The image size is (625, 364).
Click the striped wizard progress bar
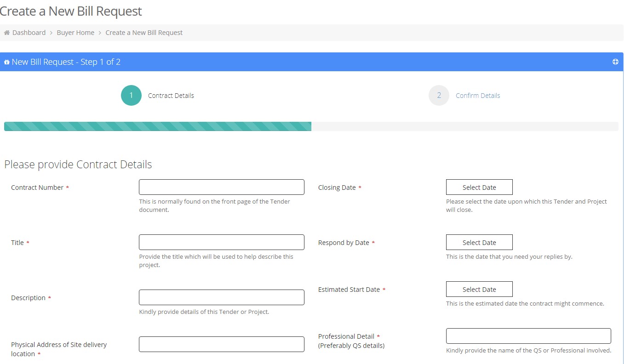[311, 126]
